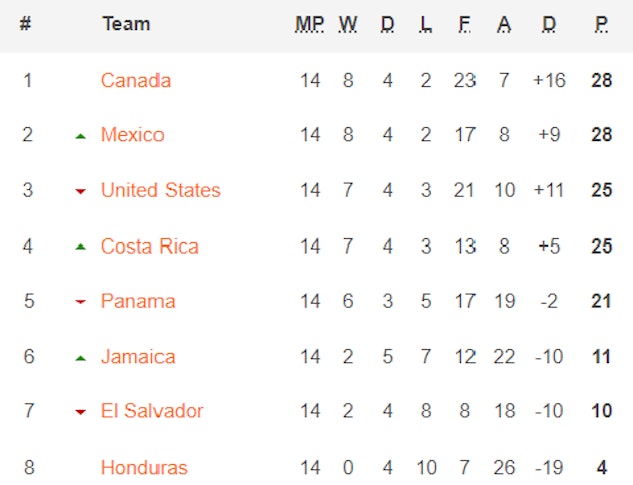Click the MP column header

pos(310,24)
